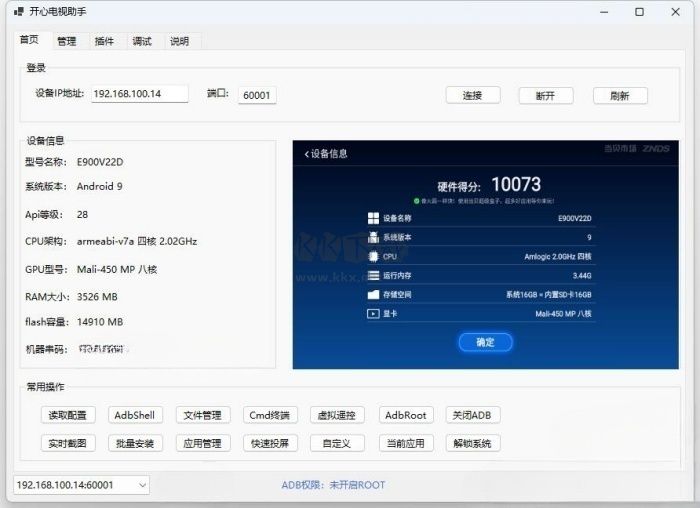The image size is (700, 508).
Task: Click the 设备名称 grid icon in preview
Action: tap(373, 218)
